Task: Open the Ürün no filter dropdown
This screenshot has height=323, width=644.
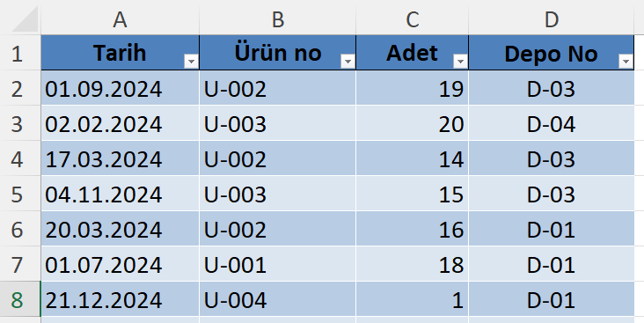Action: click(x=348, y=62)
